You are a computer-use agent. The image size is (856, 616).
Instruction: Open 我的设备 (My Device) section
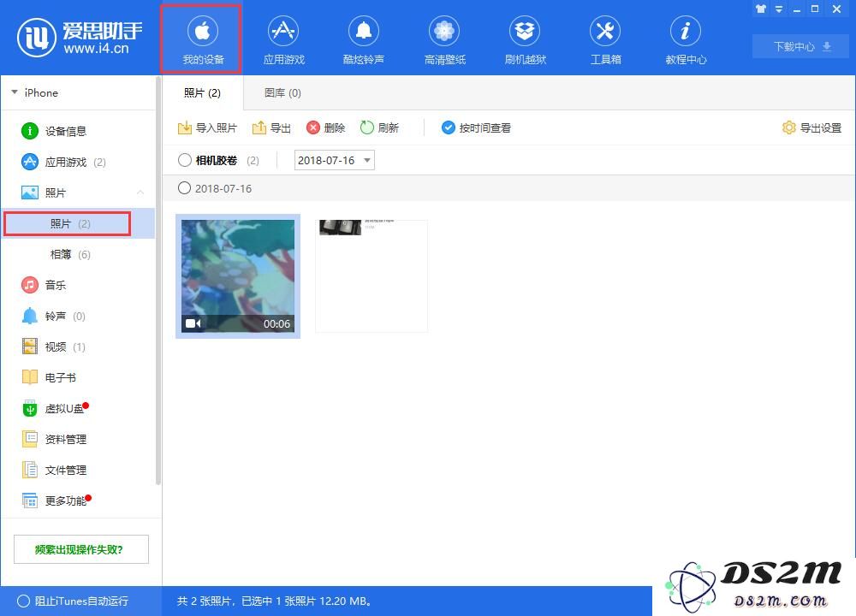tap(203, 39)
